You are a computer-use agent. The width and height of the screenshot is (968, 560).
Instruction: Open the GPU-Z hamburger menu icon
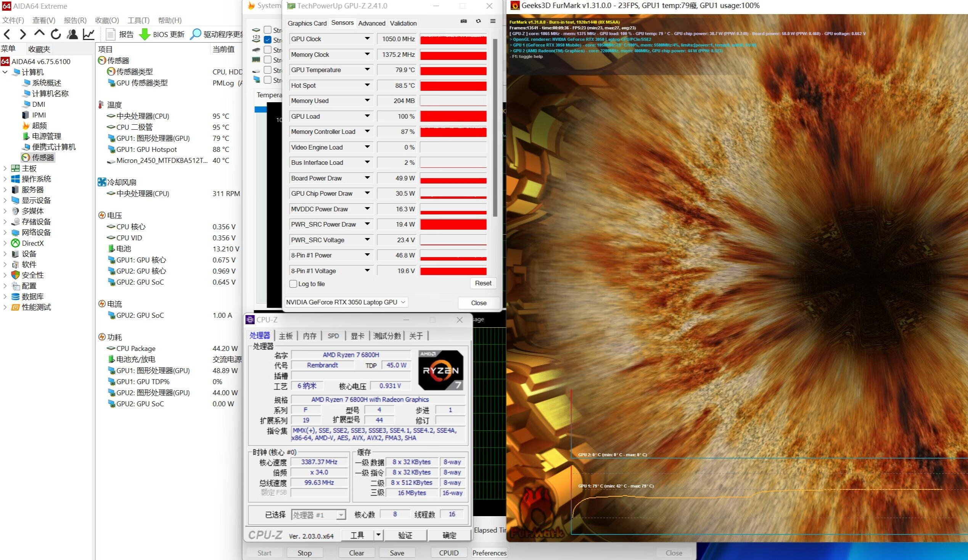[x=493, y=21]
